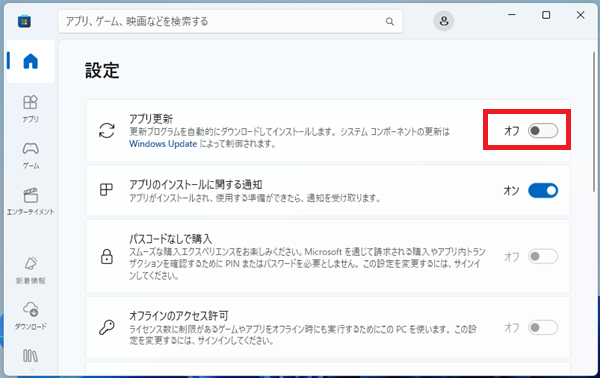Click the padlock icon for パスコードなしで購入
The image size is (600, 378).
107,256
